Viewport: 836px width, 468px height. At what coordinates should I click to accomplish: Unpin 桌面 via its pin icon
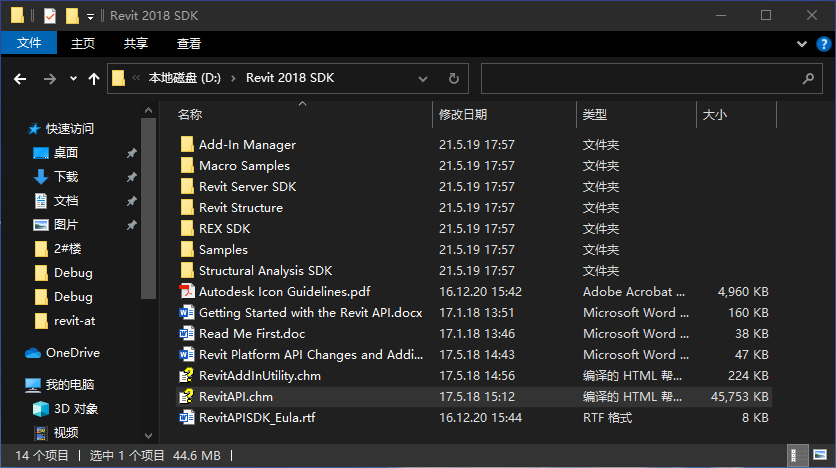pos(132,153)
